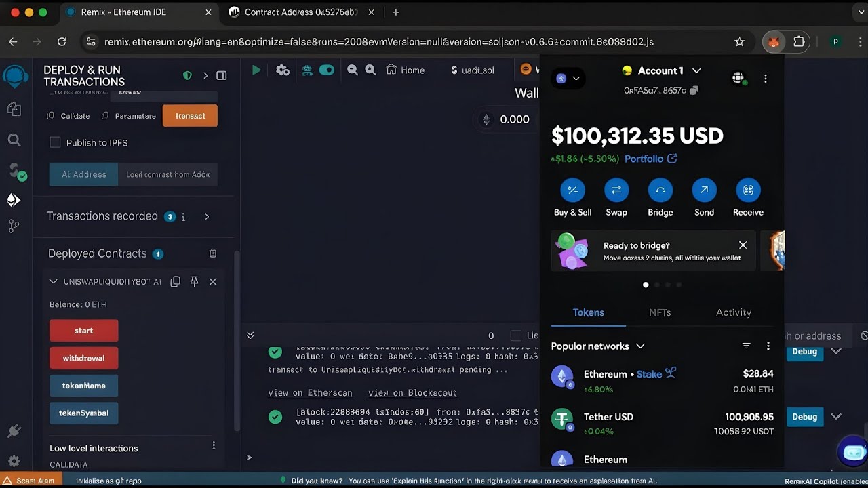Open the MetaMask network selector dropdown
The image size is (868, 488).
pyautogui.click(x=569, y=78)
